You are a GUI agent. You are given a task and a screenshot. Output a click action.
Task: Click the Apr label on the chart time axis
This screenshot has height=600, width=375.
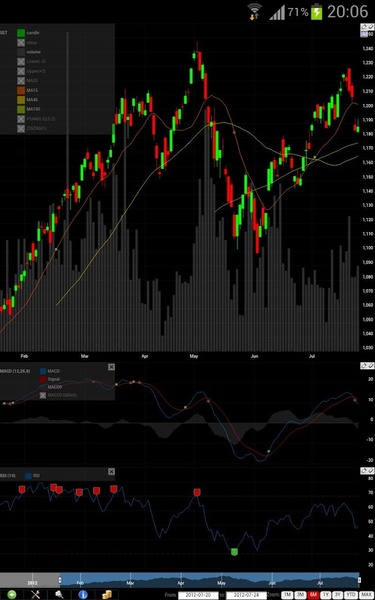145,356
